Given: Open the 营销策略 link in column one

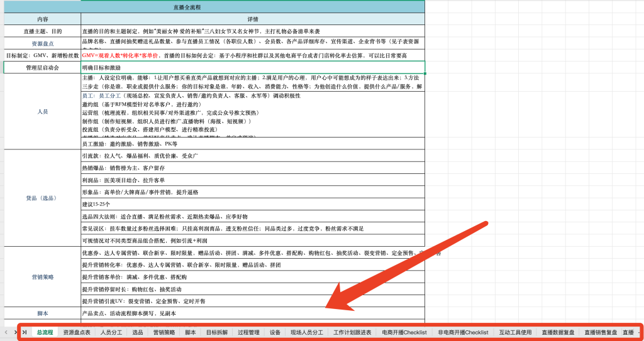Looking at the screenshot, I should [x=42, y=277].
